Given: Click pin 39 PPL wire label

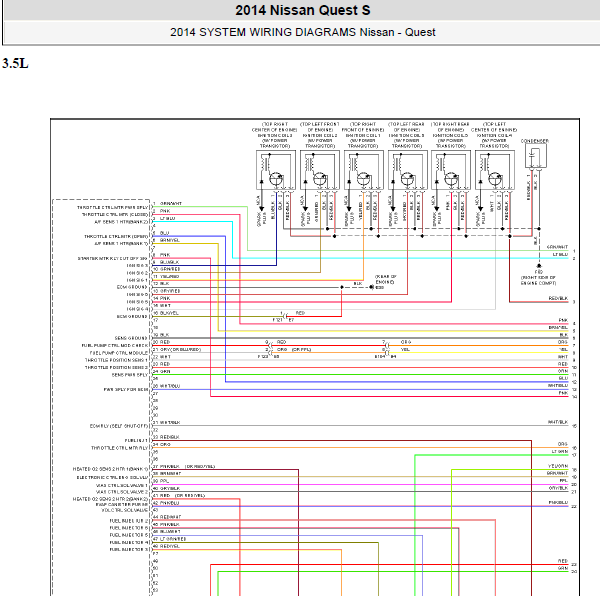Looking at the screenshot, I should [x=165, y=480].
